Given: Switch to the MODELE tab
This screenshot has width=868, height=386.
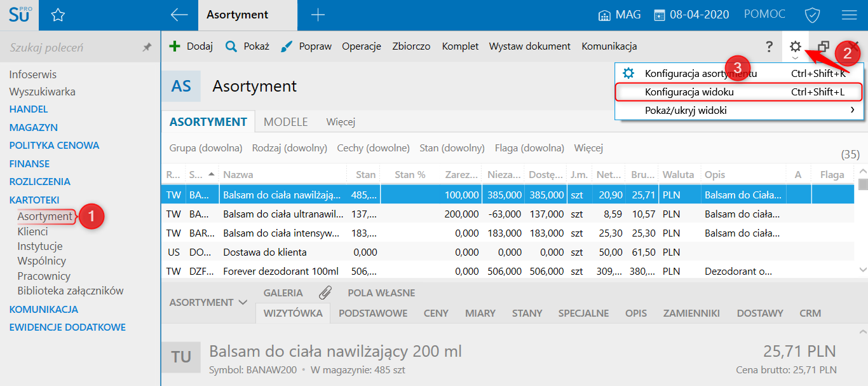Looking at the screenshot, I should click(x=285, y=122).
